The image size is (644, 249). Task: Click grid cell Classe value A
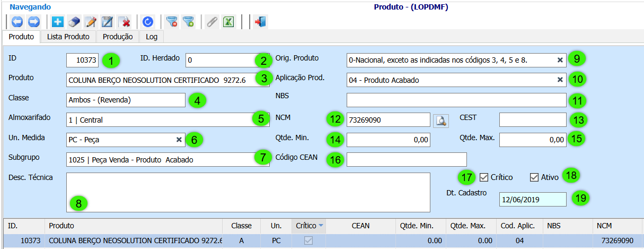[242, 241]
